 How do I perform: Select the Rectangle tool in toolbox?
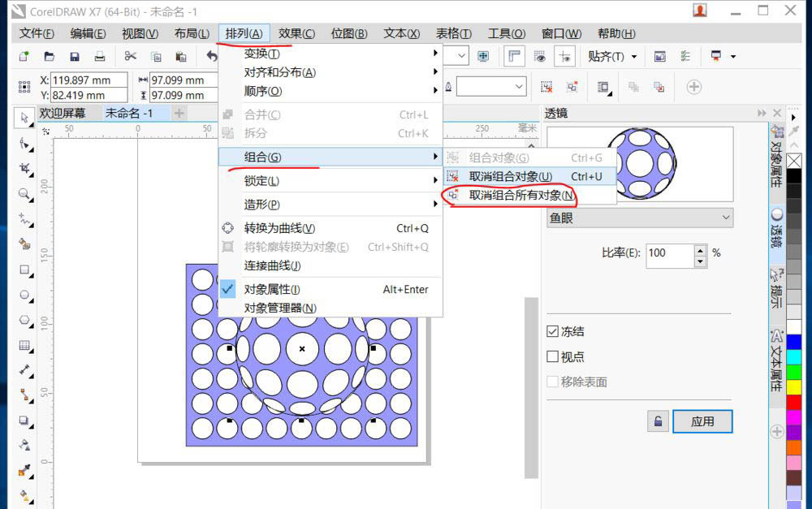tap(24, 270)
